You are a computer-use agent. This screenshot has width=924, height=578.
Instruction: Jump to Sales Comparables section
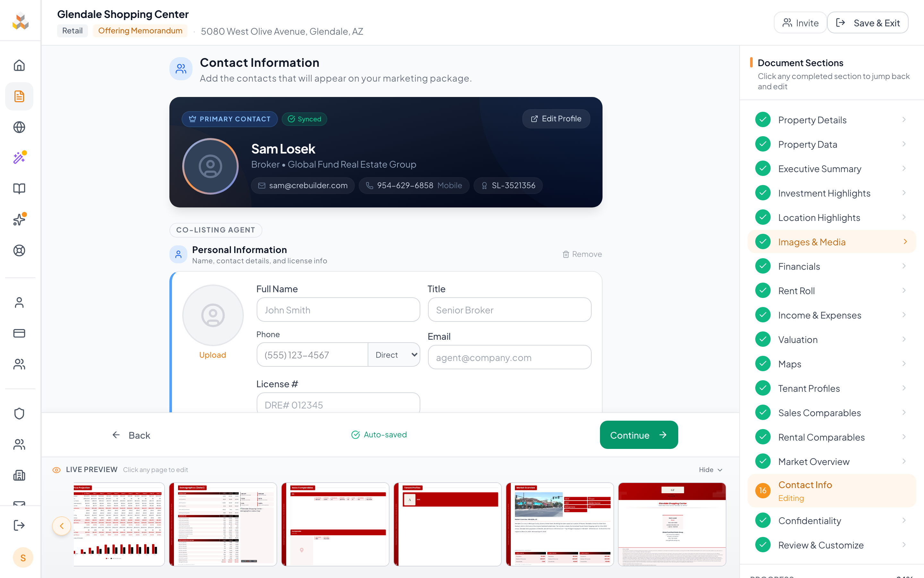click(x=832, y=413)
